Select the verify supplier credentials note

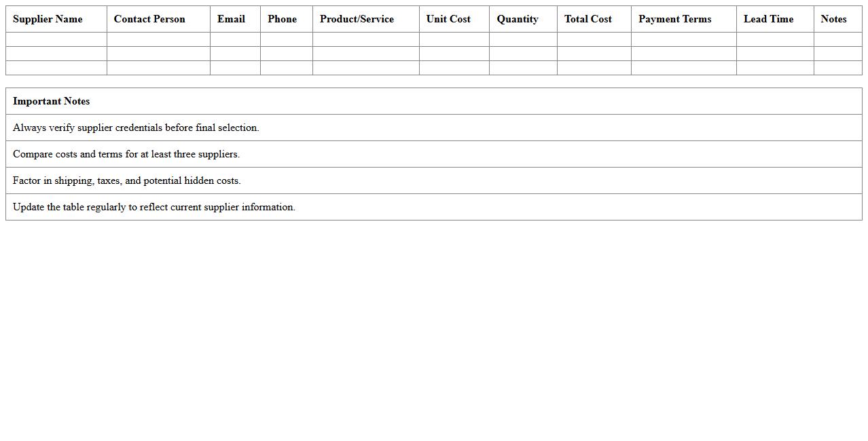tap(136, 128)
